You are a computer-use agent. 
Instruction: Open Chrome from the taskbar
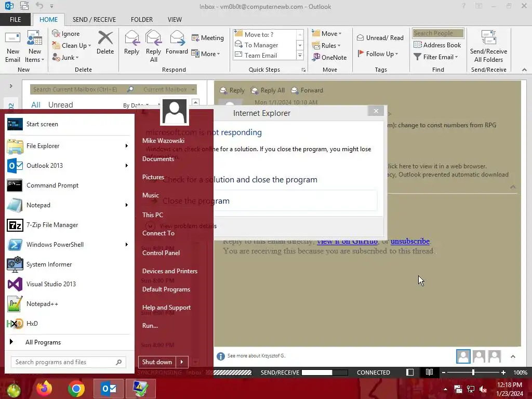pyautogui.click(x=76, y=389)
